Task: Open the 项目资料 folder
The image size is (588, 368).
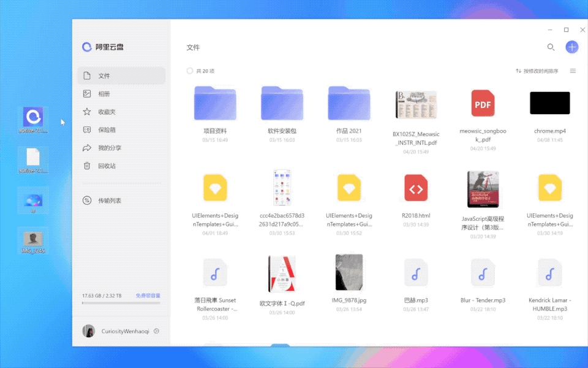Action: (x=215, y=103)
